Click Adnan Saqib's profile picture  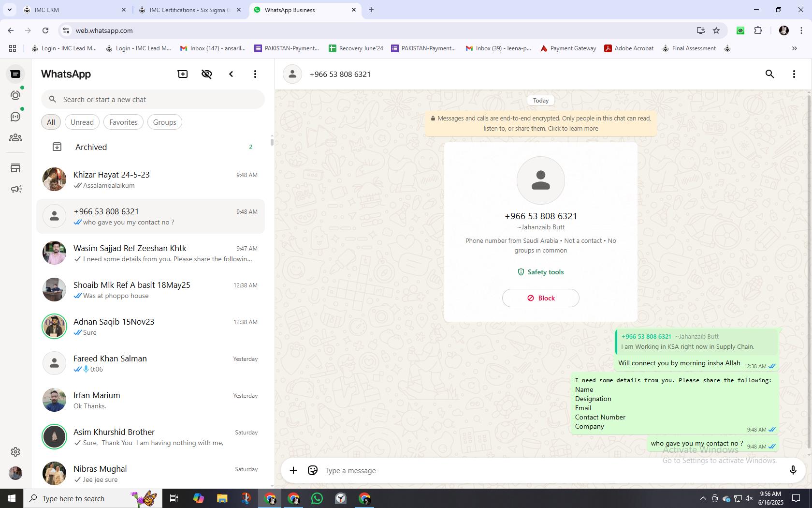coord(54,327)
